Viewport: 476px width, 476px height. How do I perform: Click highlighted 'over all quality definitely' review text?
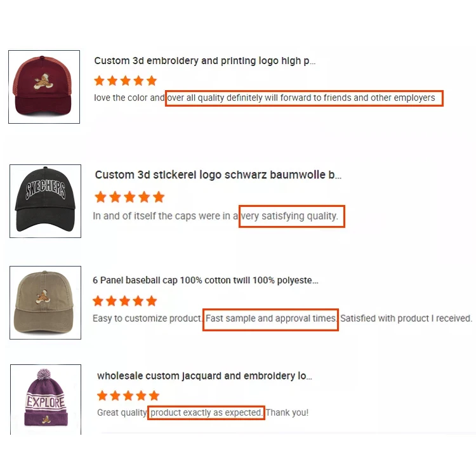[x=303, y=98]
